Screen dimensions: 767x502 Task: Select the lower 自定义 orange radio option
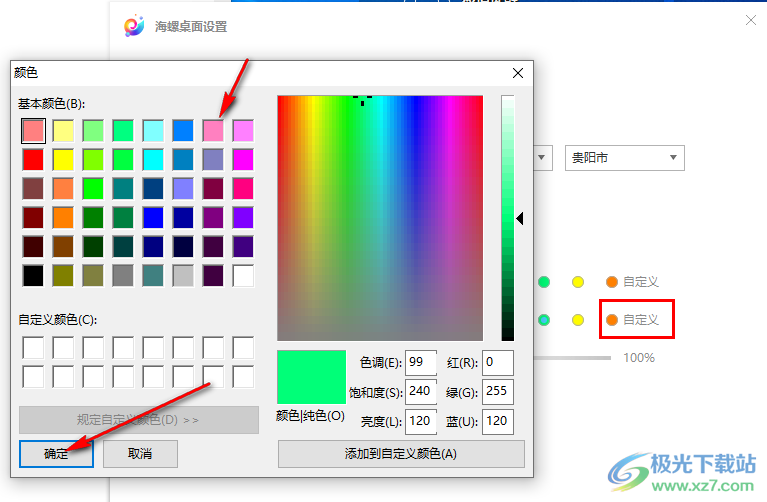click(x=611, y=320)
